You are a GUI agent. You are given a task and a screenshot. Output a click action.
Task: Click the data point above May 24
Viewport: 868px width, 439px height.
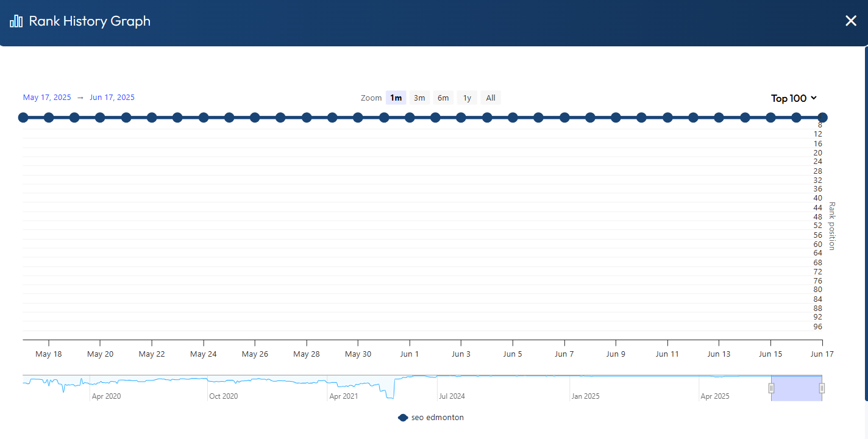(204, 117)
